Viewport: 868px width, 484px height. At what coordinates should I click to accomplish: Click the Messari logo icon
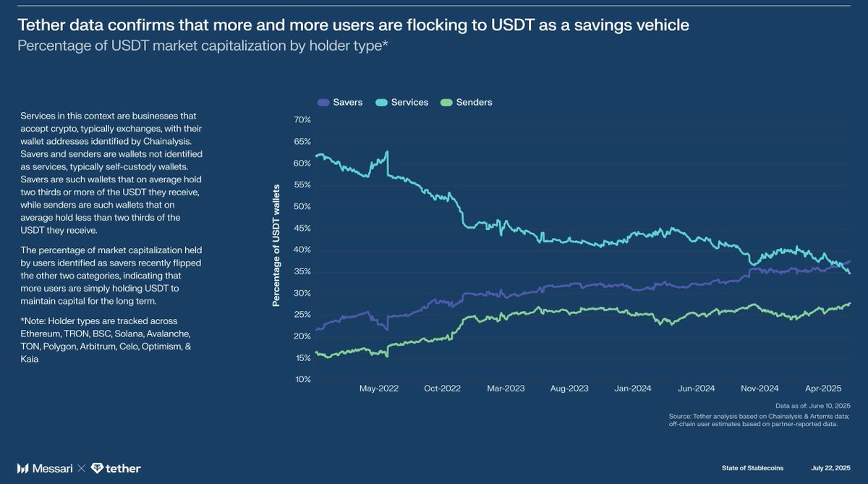point(22,469)
